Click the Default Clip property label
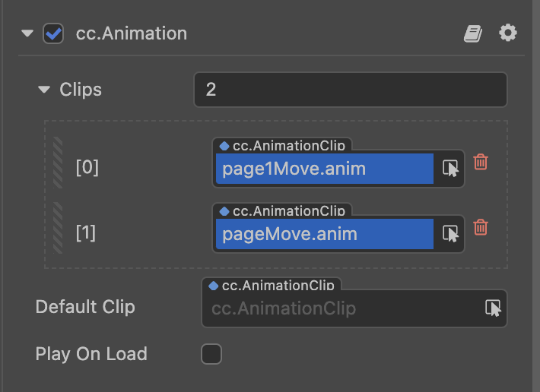The width and height of the screenshot is (540, 392). 85,307
